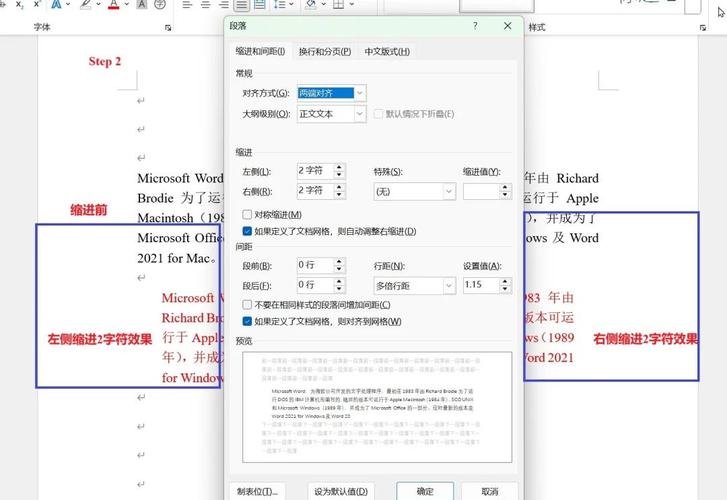
Task: Increase 缩进值 stepper up
Action: click(x=505, y=187)
